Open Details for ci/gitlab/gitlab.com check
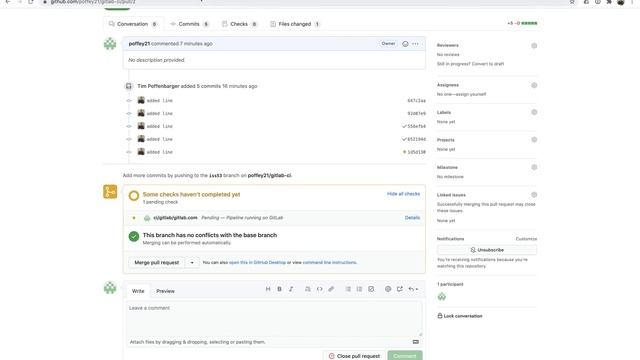640x360 pixels. coord(412,218)
